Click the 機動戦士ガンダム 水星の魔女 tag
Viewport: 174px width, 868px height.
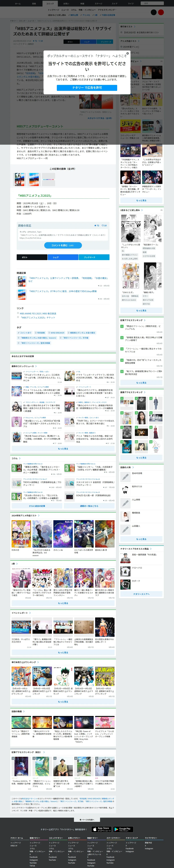81,333
